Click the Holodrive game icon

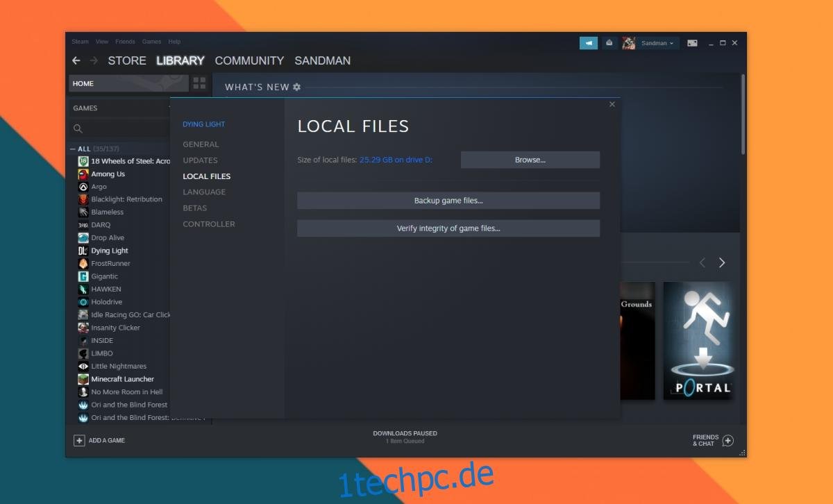tap(83, 302)
